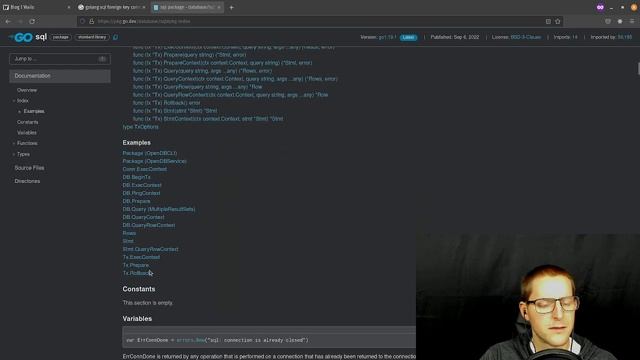Open the Tx.Rollback example link
Screen dimensions: 640x360
click(x=137, y=273)
